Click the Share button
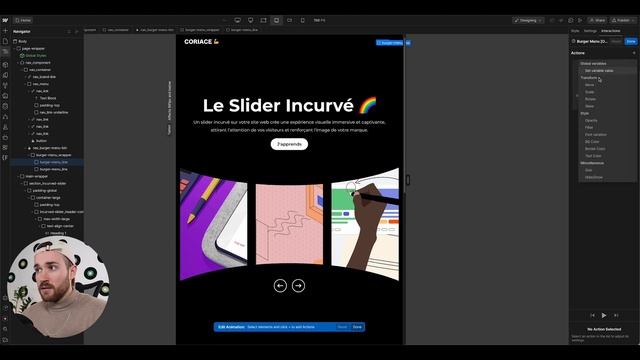The width and height of the screenshot is (640, 360). [597, 20]
